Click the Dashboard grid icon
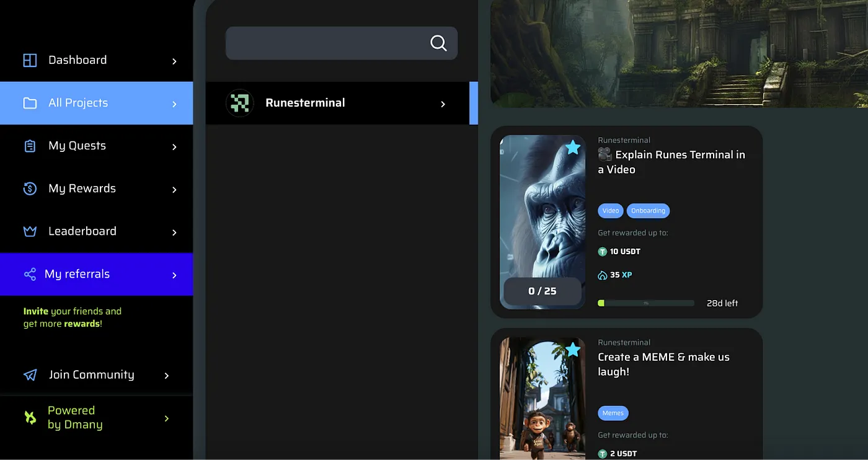The width and height of the screenshot is (868, 460). pos(30,60)
